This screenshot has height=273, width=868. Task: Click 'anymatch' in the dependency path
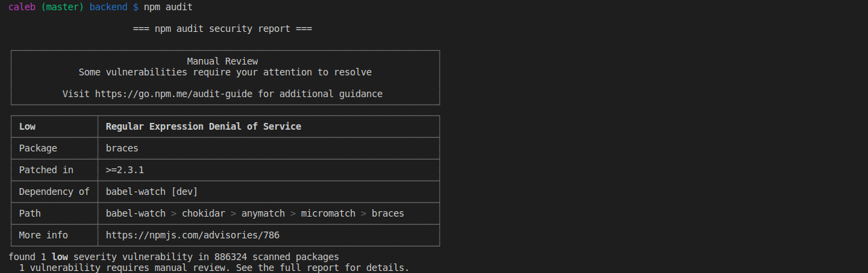[263, 213]
